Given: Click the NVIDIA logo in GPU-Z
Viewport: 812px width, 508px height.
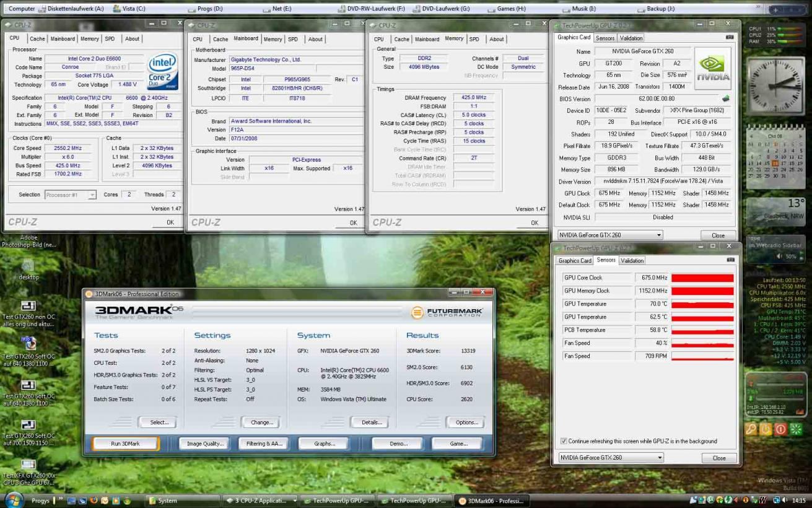Looking at the screenshot, I should click(x=712, y=68).
